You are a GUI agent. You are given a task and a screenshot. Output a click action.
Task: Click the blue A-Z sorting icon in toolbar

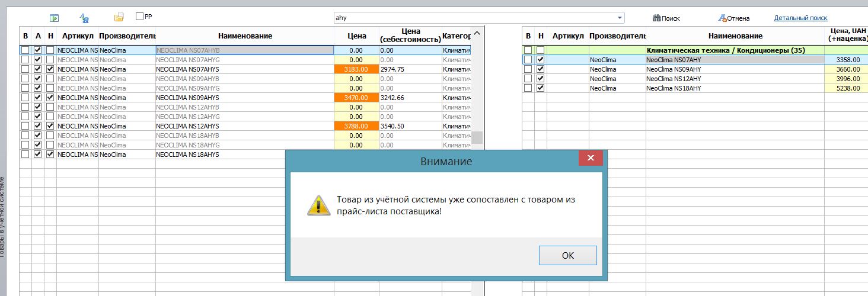[x=84, y=18]
